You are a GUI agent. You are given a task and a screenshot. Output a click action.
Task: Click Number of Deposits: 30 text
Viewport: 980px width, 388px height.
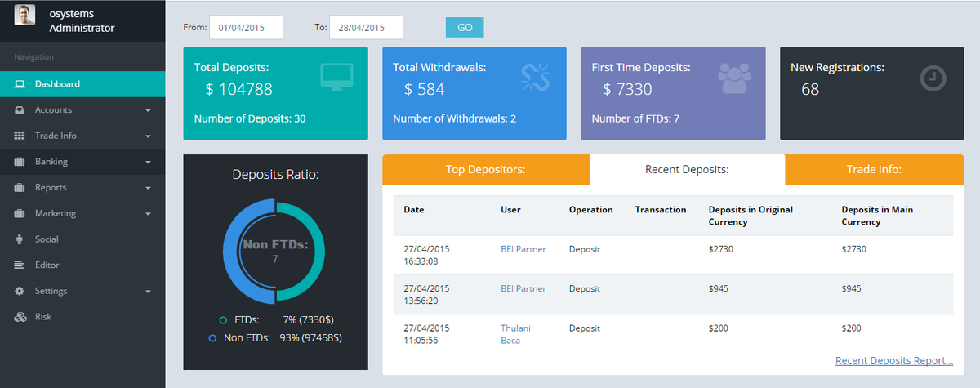pyautogui.click(x=250, y=119)
